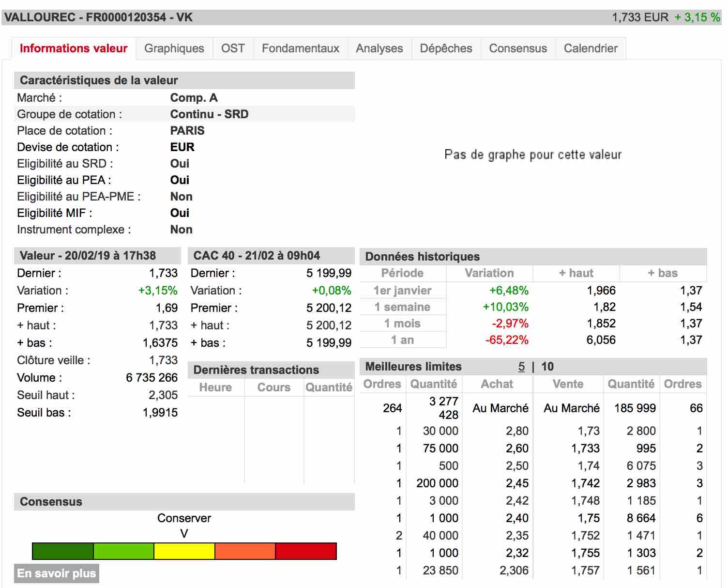
Task: Open the Informations valeur tab
Action: pyautogui.click(x=74, y=48)
